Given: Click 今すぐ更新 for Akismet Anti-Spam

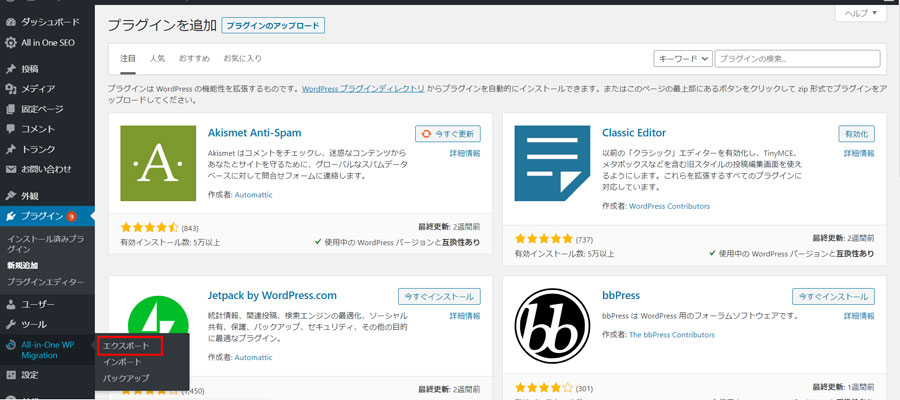Looking at the screenshot, I should [448, 134].
